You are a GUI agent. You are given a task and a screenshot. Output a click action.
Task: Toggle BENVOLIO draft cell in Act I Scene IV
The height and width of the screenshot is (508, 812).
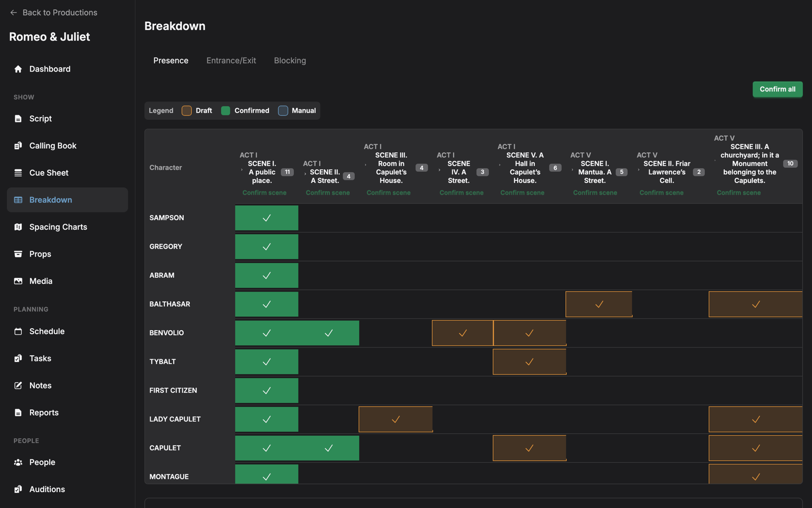click(x=462, y=333)
